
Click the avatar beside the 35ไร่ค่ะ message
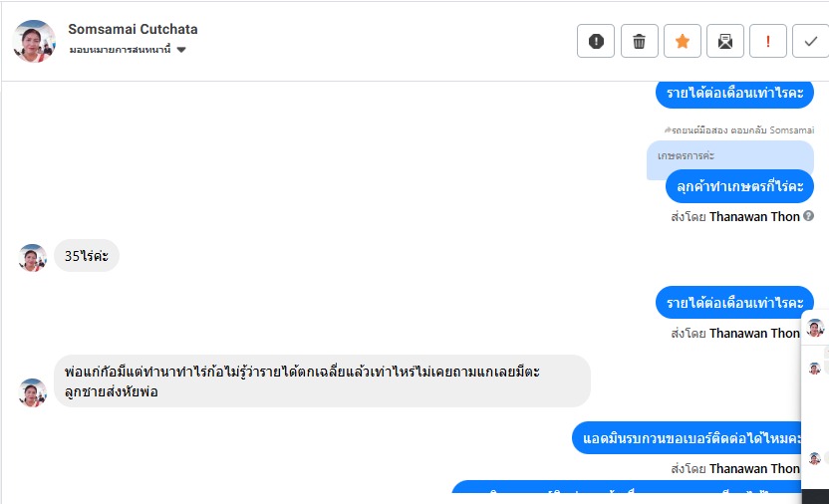(x=33, y=258)
